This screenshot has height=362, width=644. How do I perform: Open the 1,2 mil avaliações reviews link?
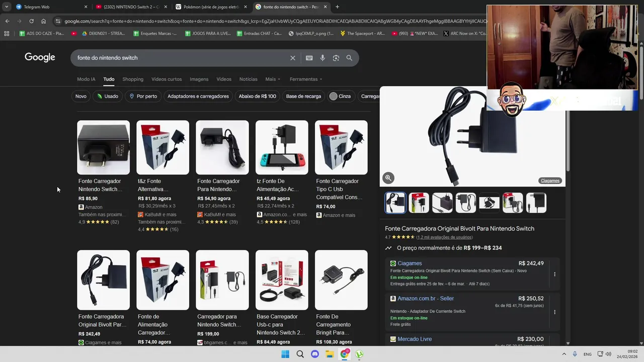(444, 237)
